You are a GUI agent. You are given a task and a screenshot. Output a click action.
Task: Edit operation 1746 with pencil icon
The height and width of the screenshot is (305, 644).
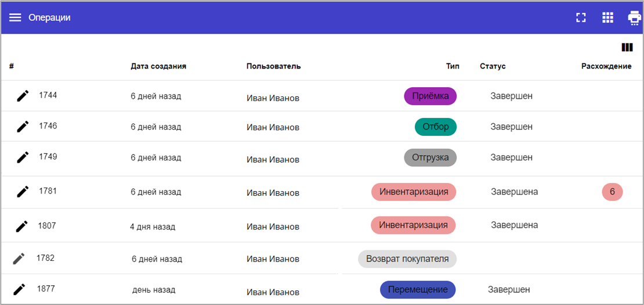23,126
